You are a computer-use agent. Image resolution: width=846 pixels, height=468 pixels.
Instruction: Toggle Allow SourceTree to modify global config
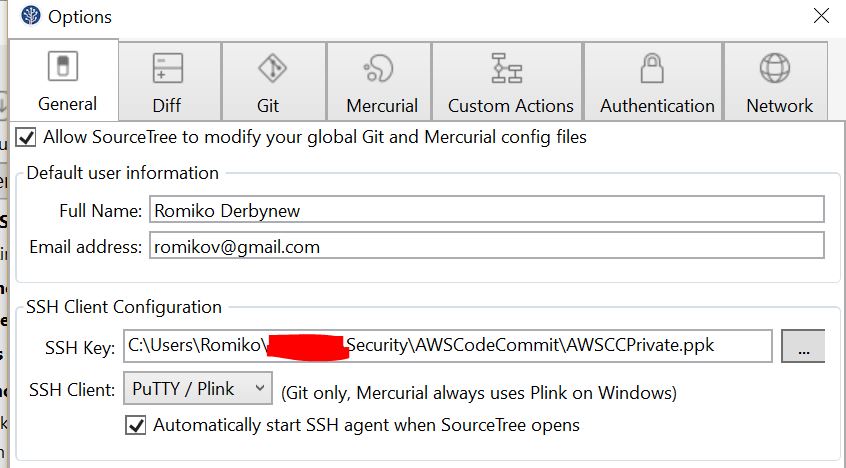pyautogui.click(x=26, y=137)
